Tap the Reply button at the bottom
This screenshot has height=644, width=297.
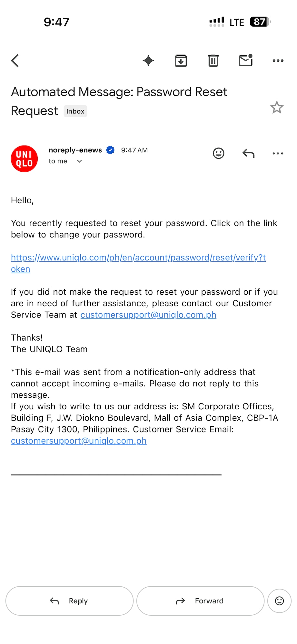click(x=69, y=601)
